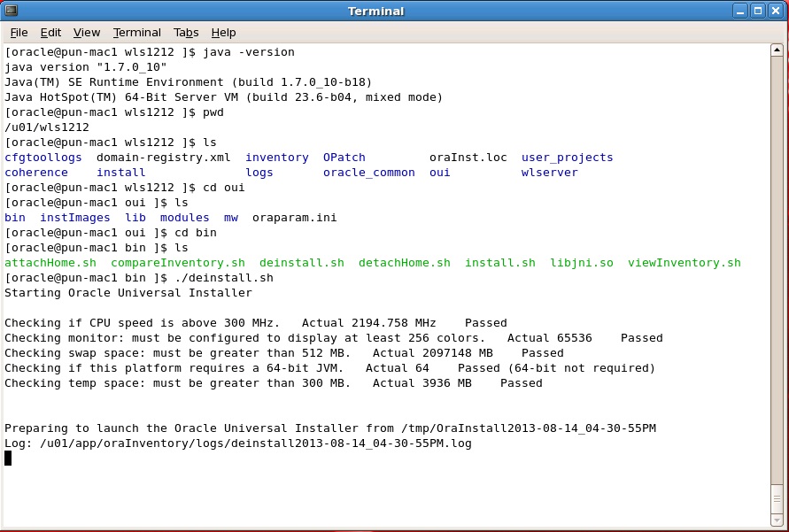The image size is (789, 532).
Task: Click the terminal icon in title bar
Action: pyautogui.click(x=12, y=11)
